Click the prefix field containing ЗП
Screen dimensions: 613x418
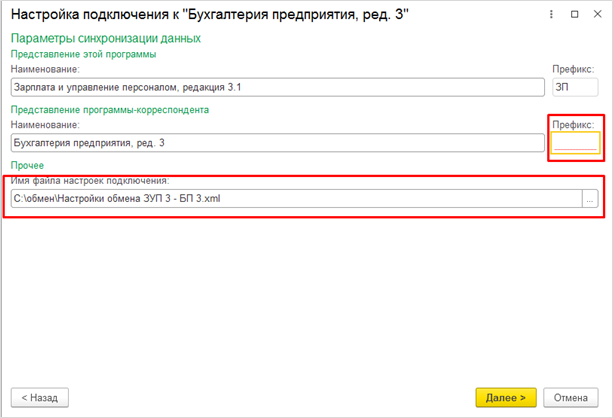[575, 88]
